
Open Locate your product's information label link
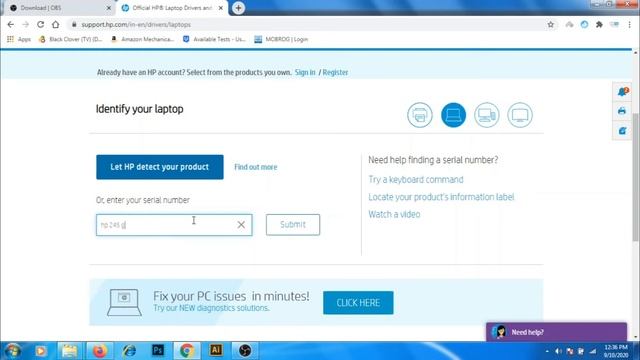click(x=441, y=197)
